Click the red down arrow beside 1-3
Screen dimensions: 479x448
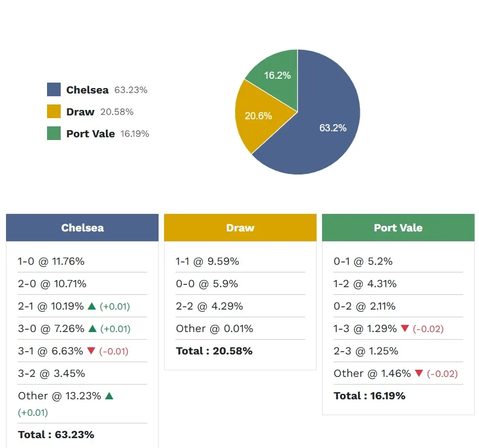coord(405,329)
